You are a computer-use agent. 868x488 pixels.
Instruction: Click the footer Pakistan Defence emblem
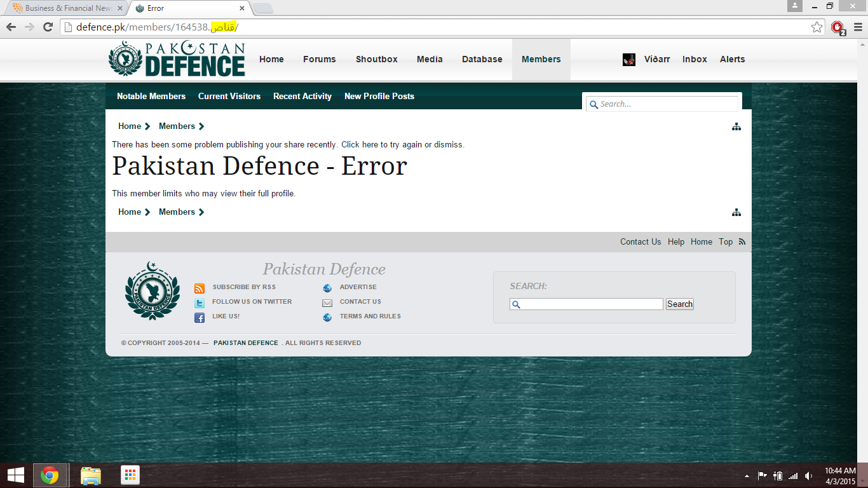point(152,291)
